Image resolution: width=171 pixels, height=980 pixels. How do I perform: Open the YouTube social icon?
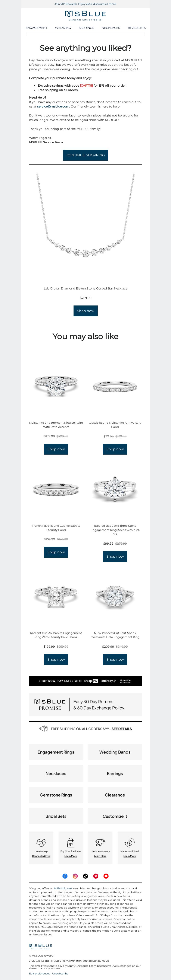(106, 876)
